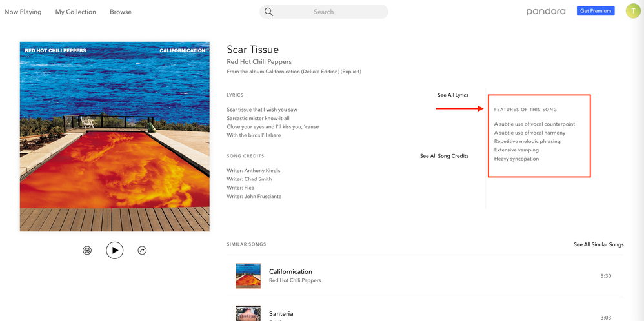The width and height of the screenshot is (644, 321).
Task: Click the start station icon
Action: [87, 250]
